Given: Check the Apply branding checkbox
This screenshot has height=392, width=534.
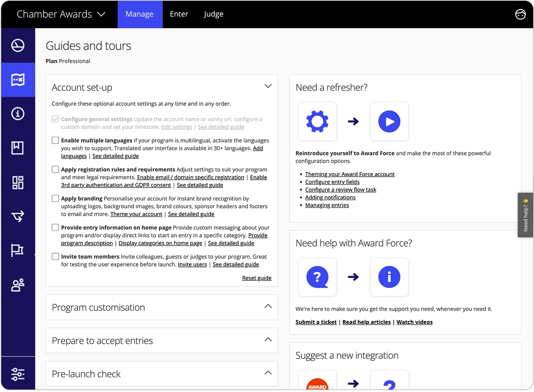Looking at the screenshot, I should 55,198.
